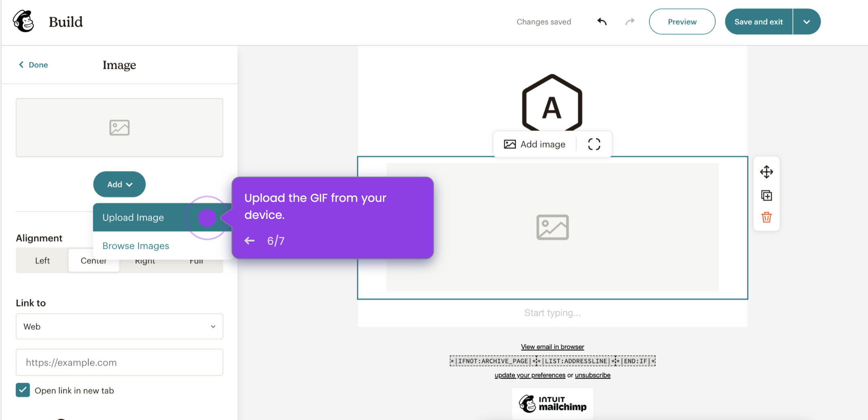Expand the Add dropdown

[x=119, y=184]
